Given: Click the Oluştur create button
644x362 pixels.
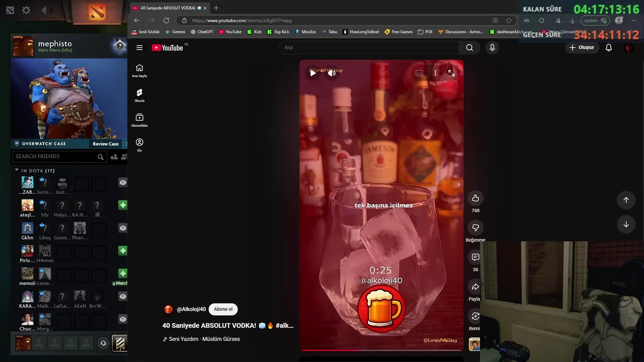Looking at the screenshot, I should click(582, 47).
